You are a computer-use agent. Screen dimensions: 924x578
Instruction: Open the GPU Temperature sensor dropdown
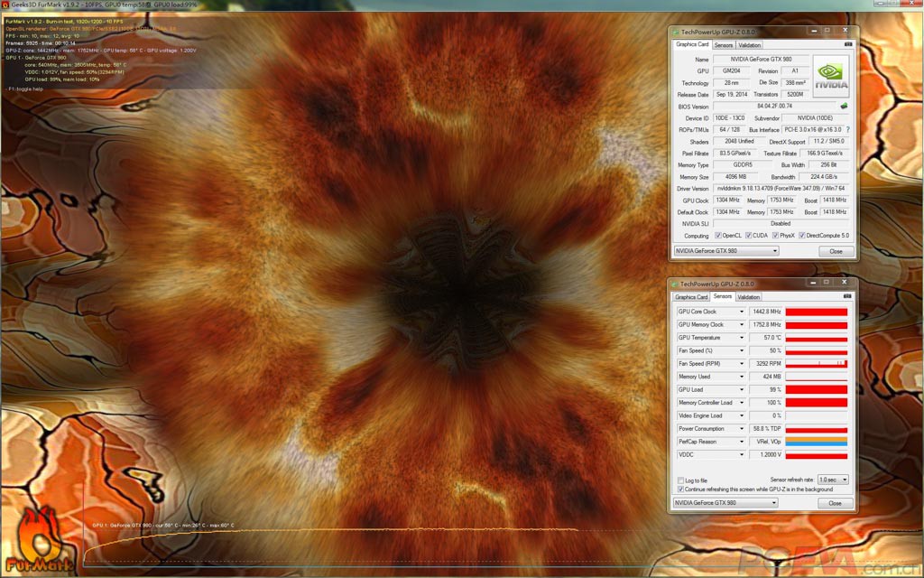(742, 338)
